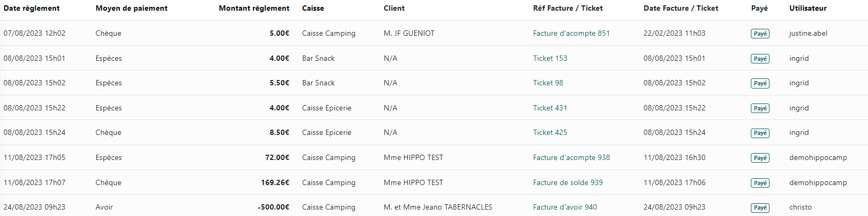Click the Client column header
Screen dimensions: 868x216
394,8
